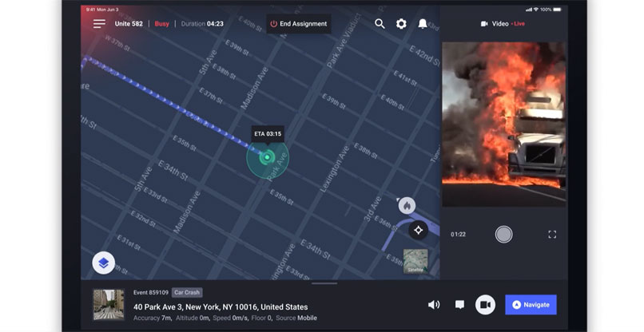Image resolution: width=644 pixels, height=332 pixels.
Task: Open the hamburger menu
Action: (99, 24)
